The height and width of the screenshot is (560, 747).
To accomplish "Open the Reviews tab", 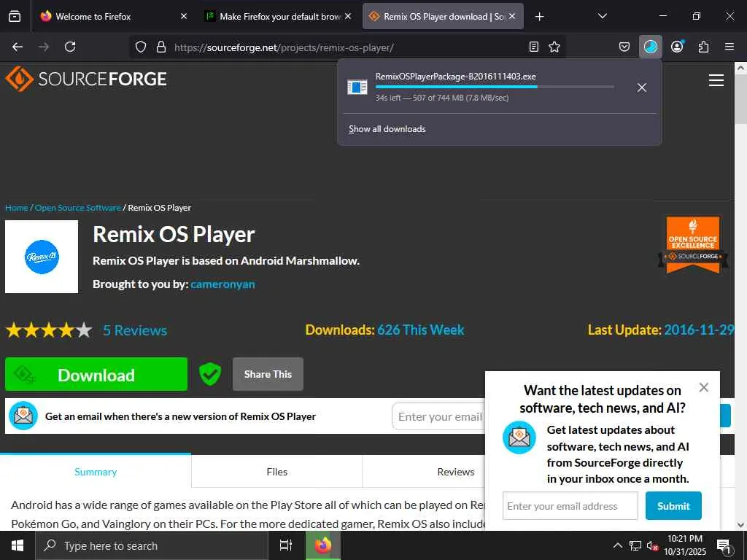I will pos(455,472).
